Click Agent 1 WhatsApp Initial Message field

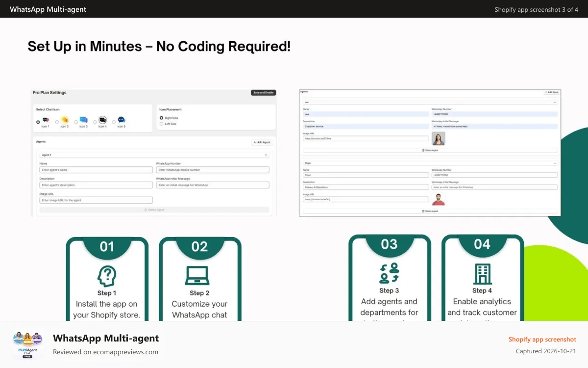(x=213, y=185)
